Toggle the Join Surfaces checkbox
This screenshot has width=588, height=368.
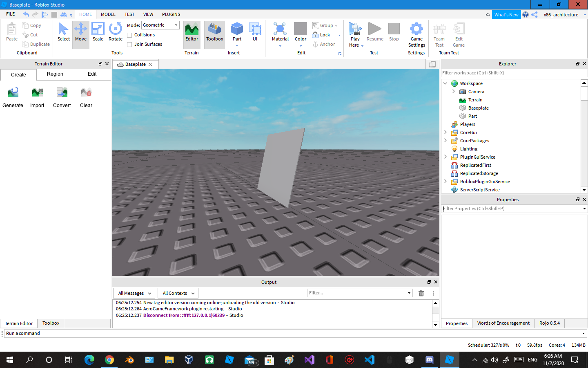pyautogui.click(x=129, y=45)
